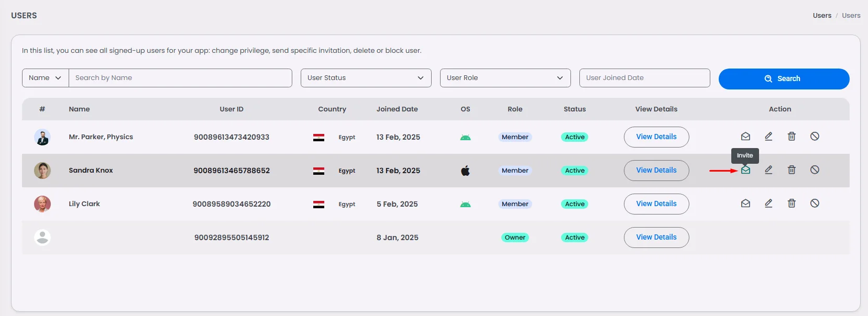This screenshot has width=868, height=316.
Task: Click trash icon in Mr. Parker row
Action: 792,137
